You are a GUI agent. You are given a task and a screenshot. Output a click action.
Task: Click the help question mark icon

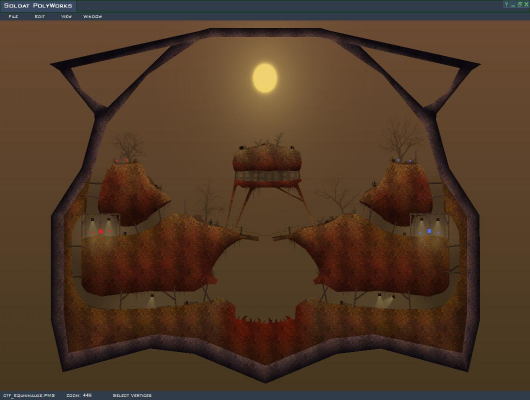[x=506, y=4]
